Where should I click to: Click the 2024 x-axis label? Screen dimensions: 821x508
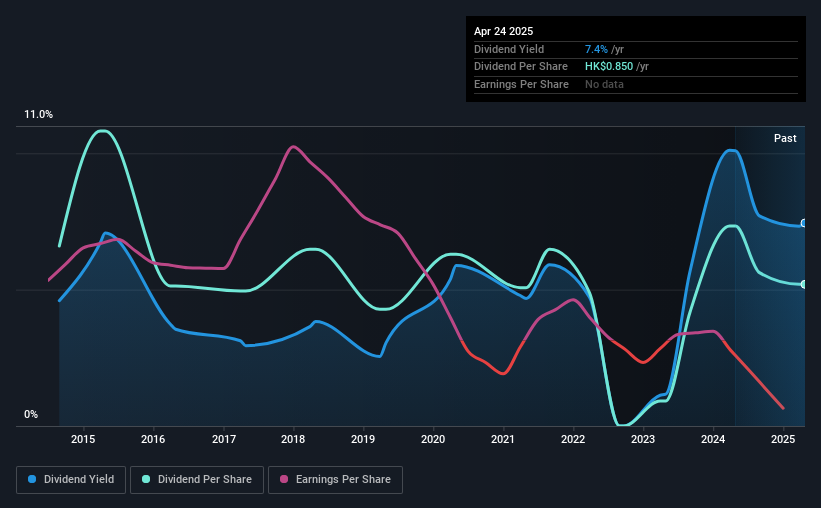point(713,439)
